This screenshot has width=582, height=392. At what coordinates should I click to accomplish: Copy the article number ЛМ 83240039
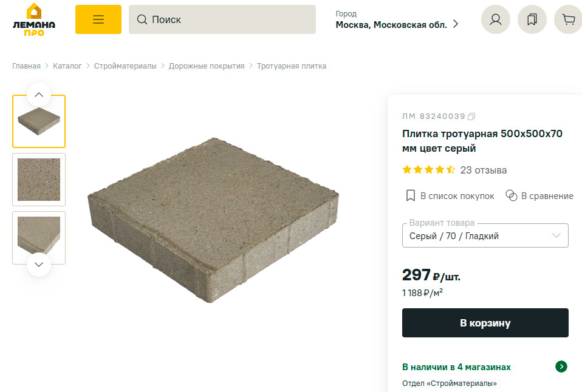471,116
